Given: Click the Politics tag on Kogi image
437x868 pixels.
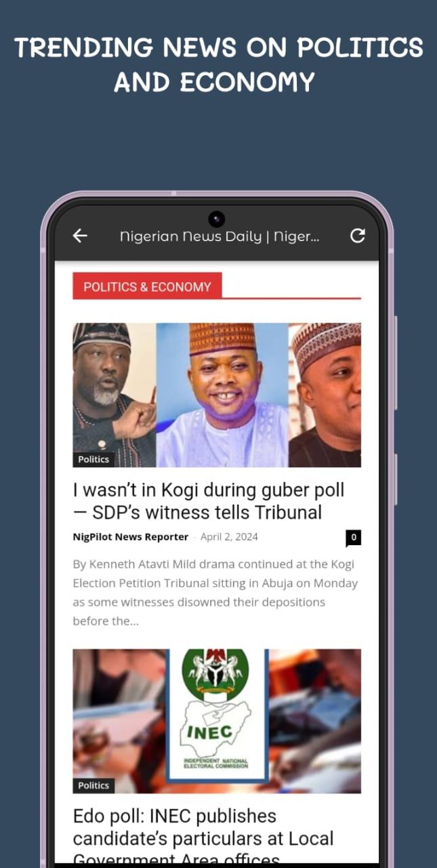Looking at the screenshot, I should [93, 459].
